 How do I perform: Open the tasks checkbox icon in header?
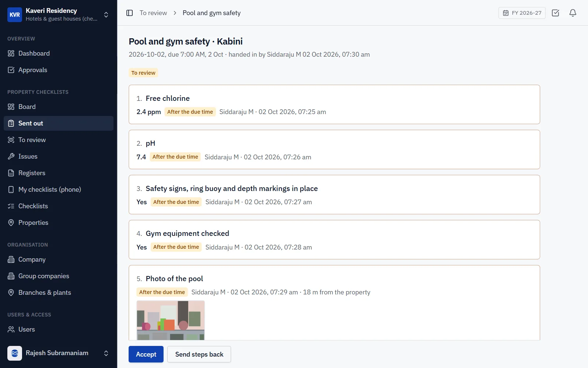click(x=556, y=13)
